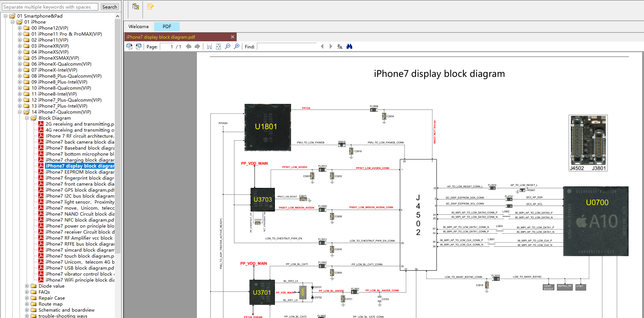Viewport: 644px width, 318px height.
Task: Click the U1801 chip in diagram
Action: pyautogui.click(x=267, y=127)
